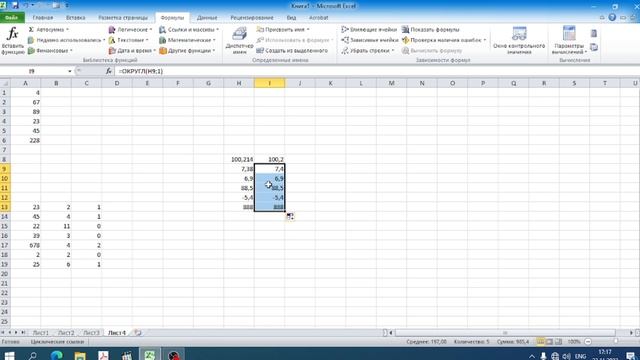640x360 pixels.
Task: Click the Auto Fill Options icon below selection
Action: tap(290, 217)
